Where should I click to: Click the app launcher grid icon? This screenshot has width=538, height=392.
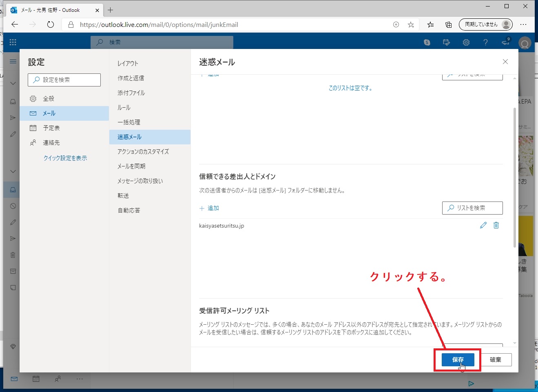pos(12,42)
